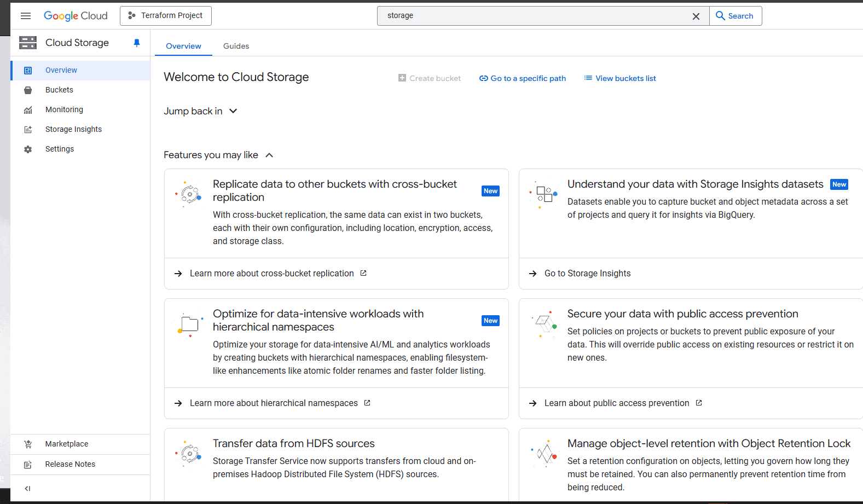Open the main navigation hamburger menu
The width and height of the screenshot is (863, 504).
point(26,16)
